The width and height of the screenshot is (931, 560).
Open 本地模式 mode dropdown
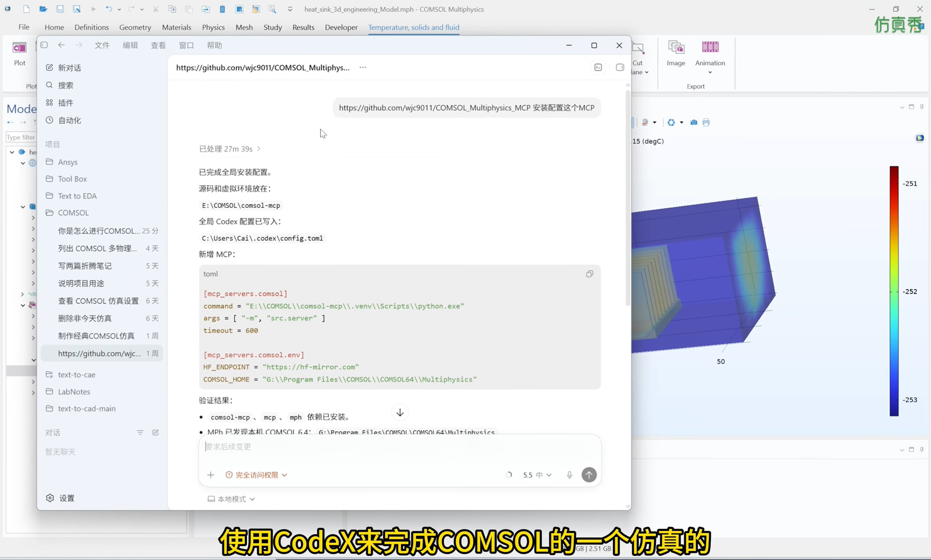[x=232, y=499]
